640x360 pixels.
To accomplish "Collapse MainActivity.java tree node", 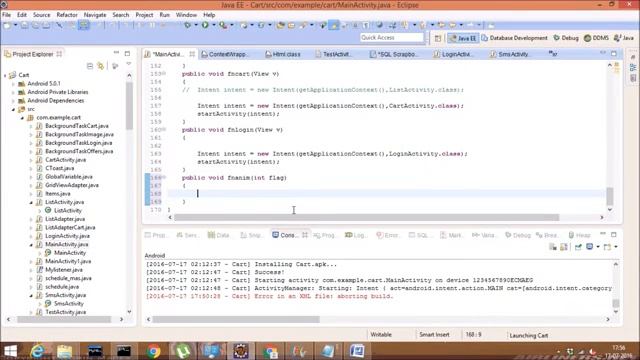I will 31,245.
